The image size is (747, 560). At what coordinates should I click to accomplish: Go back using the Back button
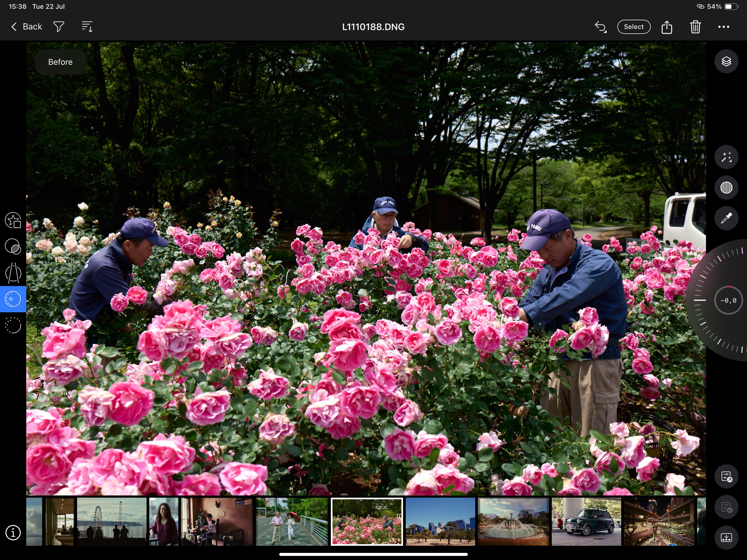click(26, 27)
